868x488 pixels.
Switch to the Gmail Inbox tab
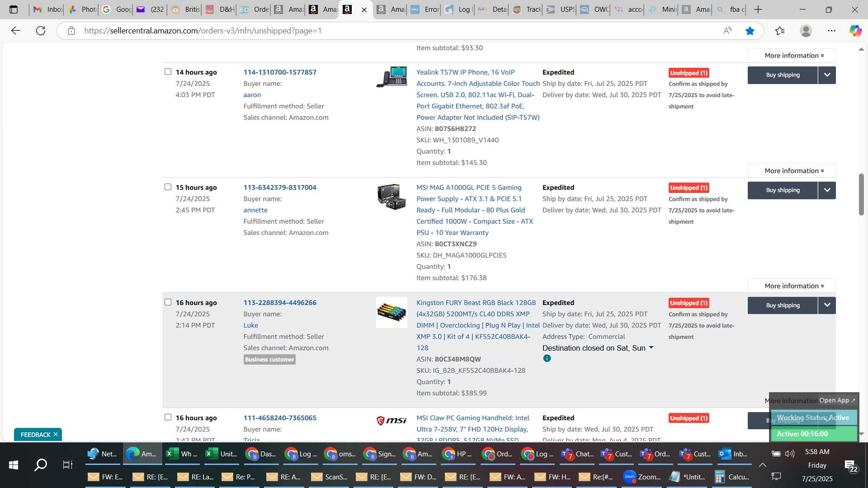pyautogui.click(x=47, y=9)
